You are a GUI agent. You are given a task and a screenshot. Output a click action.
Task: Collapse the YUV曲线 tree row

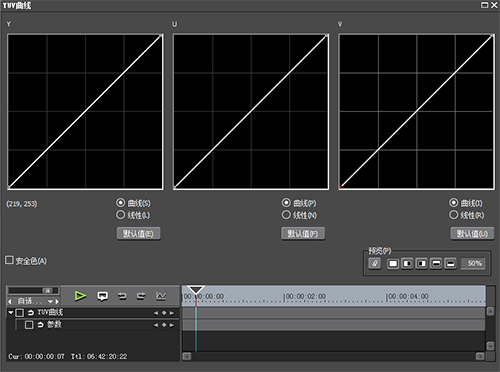pyautogui.click(x=11, y=312)
